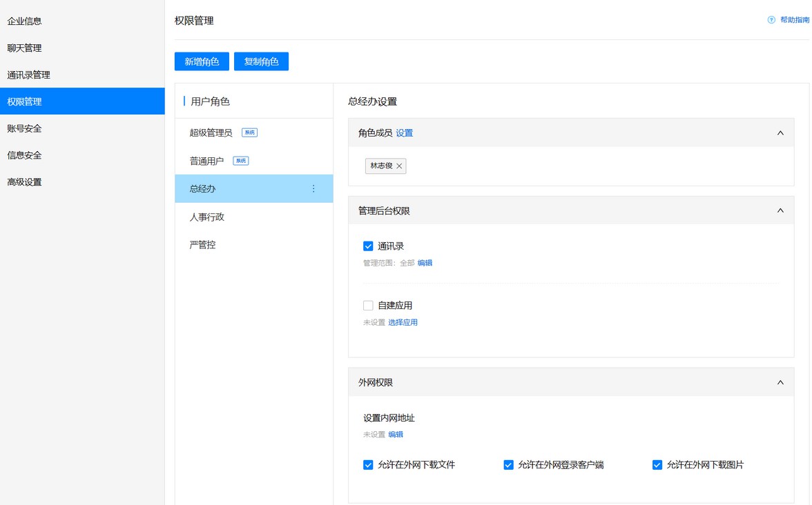Open 账号安全 settings page
This screenshot has width=812, height=505.
tap(25, 129)
